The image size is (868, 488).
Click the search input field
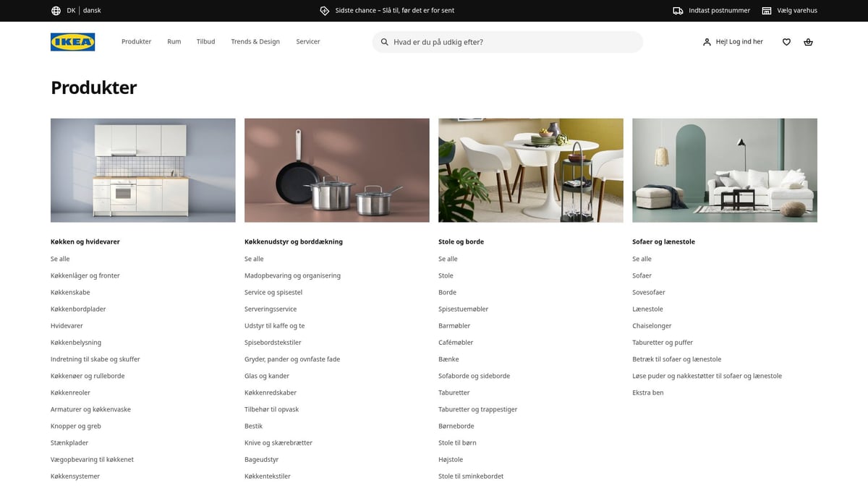(x=506, y=42)
